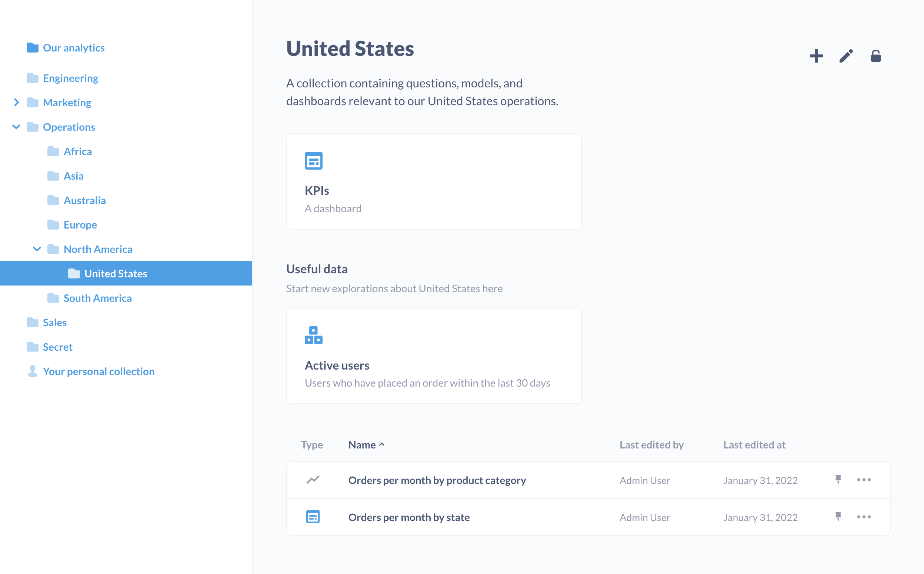Click dashboard icon beside 'Orders per month by state'

(313, 517)
